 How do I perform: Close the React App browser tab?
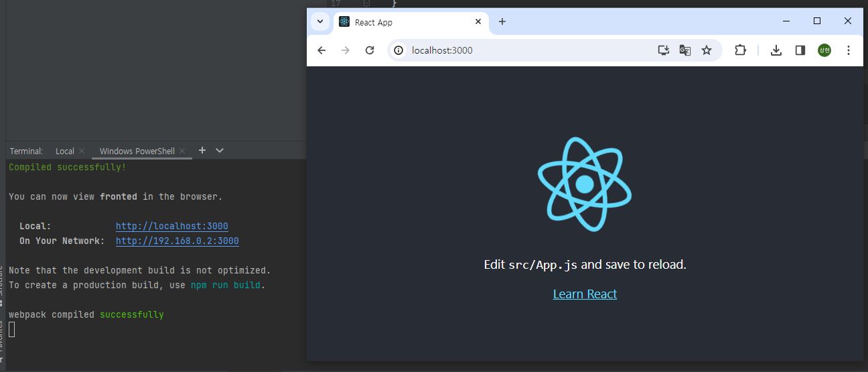(478, 21)
